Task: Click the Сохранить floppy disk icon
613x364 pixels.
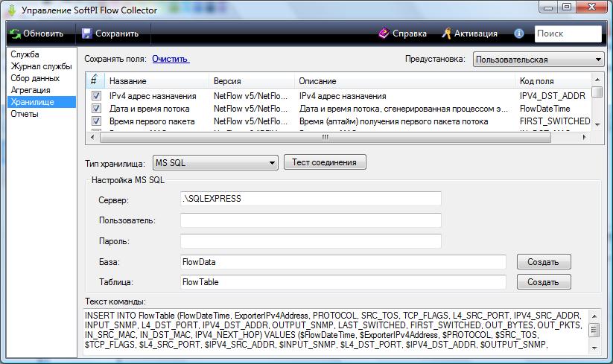Action: coord(87,33)
